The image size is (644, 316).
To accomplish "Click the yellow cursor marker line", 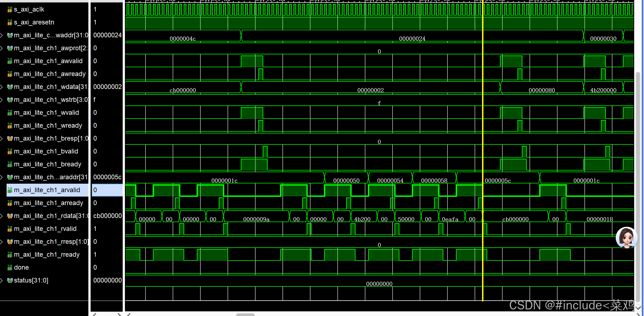I will pyautogui.click(x=483, y=151).
